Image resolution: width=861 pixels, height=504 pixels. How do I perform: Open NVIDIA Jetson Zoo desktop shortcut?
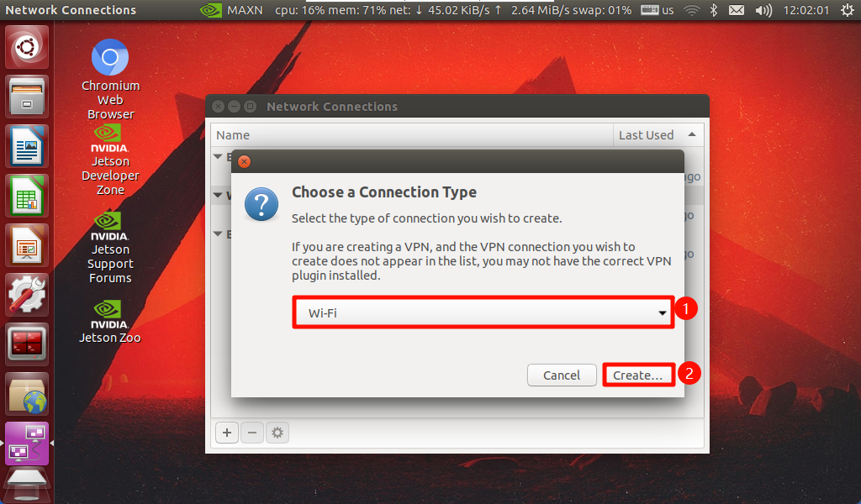[x=110, y=322]
